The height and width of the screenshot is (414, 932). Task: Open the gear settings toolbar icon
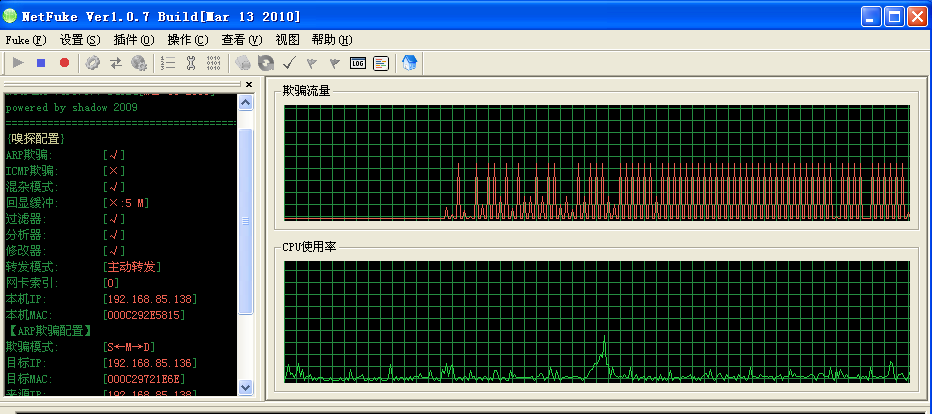(x=92, y=62)
